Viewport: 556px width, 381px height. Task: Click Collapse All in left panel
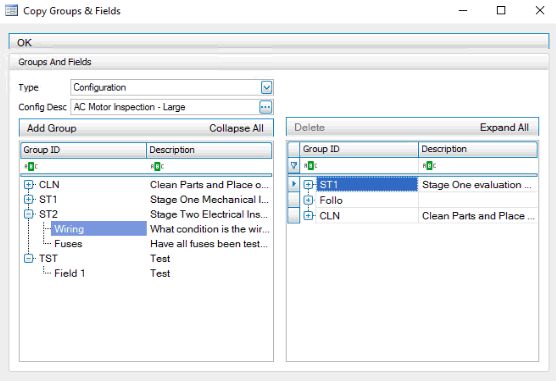(236, 128)
